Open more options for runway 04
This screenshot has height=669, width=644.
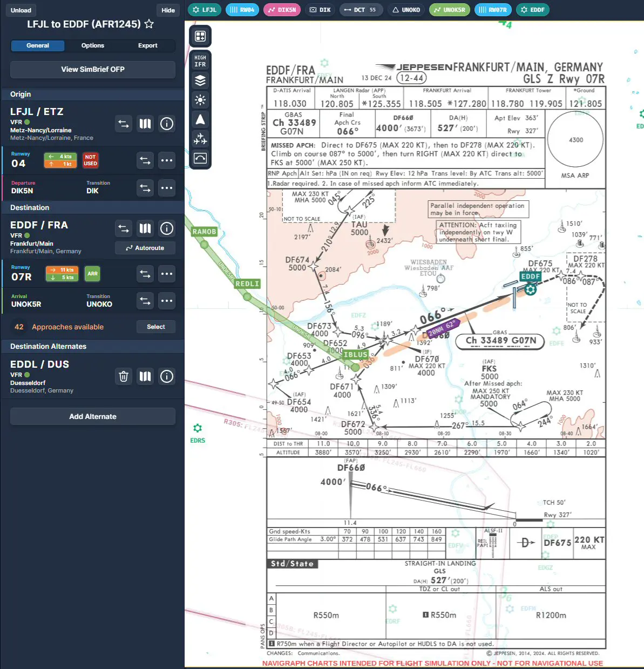(x=167, y=160)
